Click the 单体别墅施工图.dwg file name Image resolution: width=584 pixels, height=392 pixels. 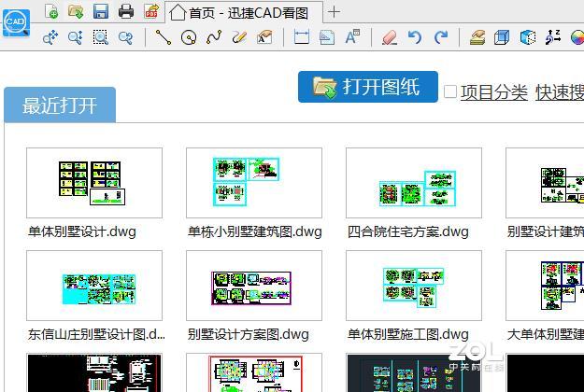tap(408, 334)
